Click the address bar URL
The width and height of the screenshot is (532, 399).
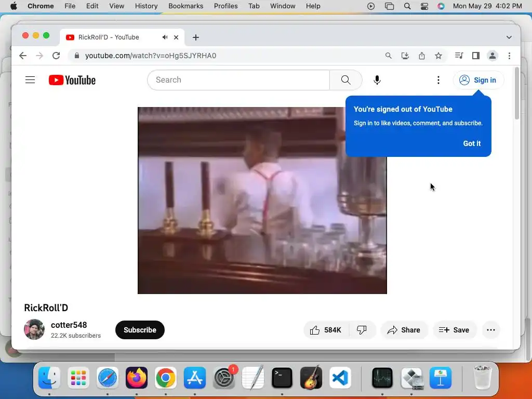[x=151, y=56]
